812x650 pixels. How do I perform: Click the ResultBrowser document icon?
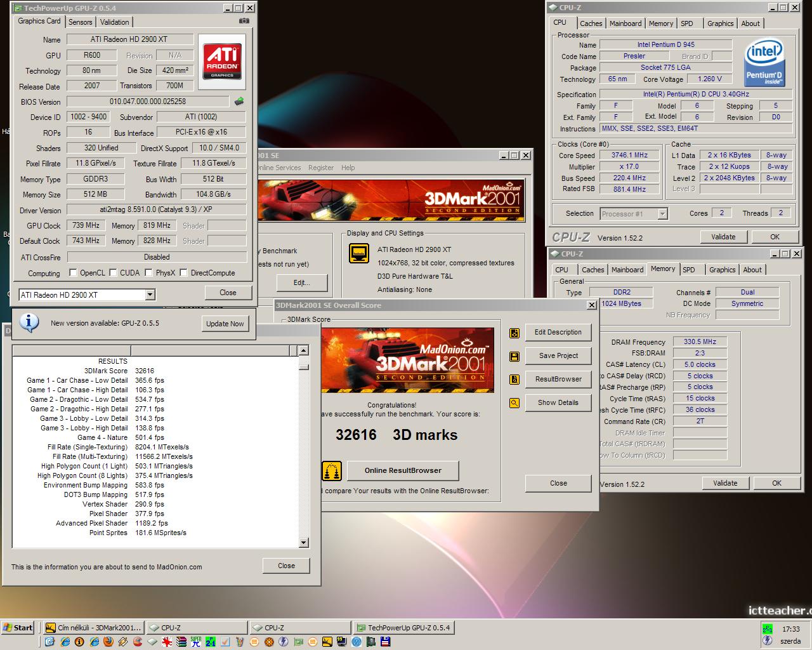[514, 380]
